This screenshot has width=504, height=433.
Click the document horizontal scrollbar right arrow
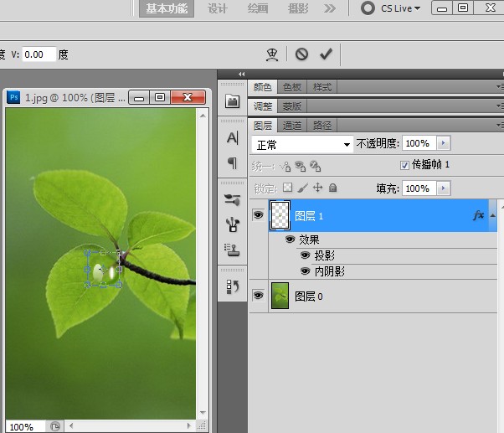coord(189,426)
